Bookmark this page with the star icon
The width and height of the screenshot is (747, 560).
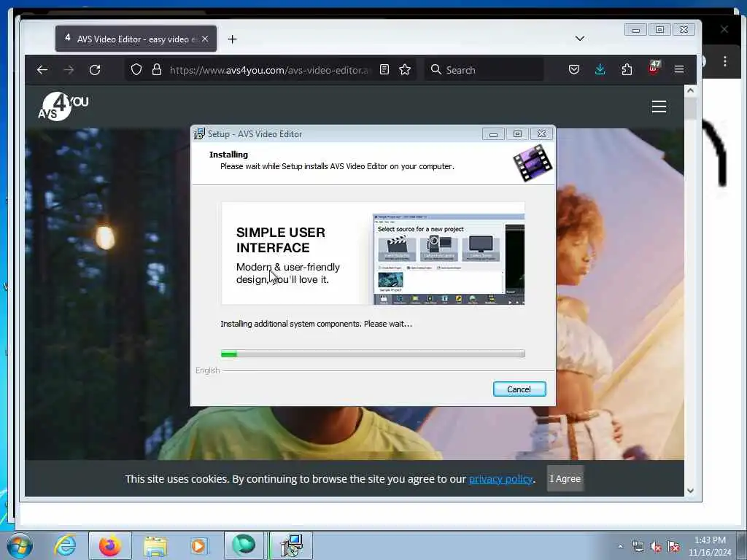(x=405, y=69)
